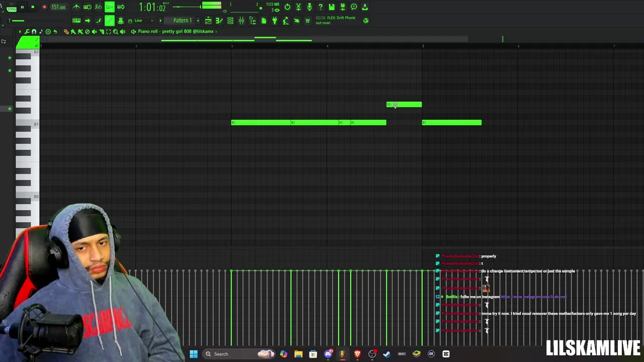644x362 pixels.
Task: Open Brave browser from the taskbar
Action: [358, 354]
